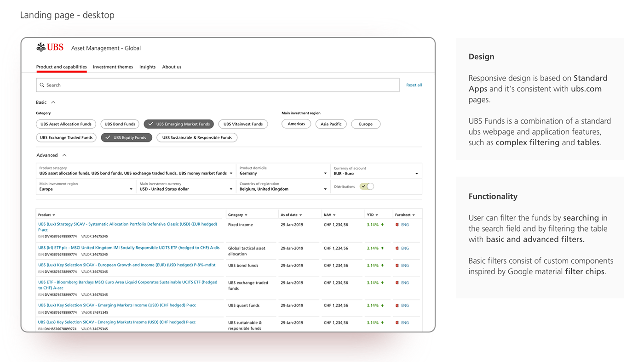
Task: Open ENG factsheet link in Fixed income row
Action: point(405,225)
